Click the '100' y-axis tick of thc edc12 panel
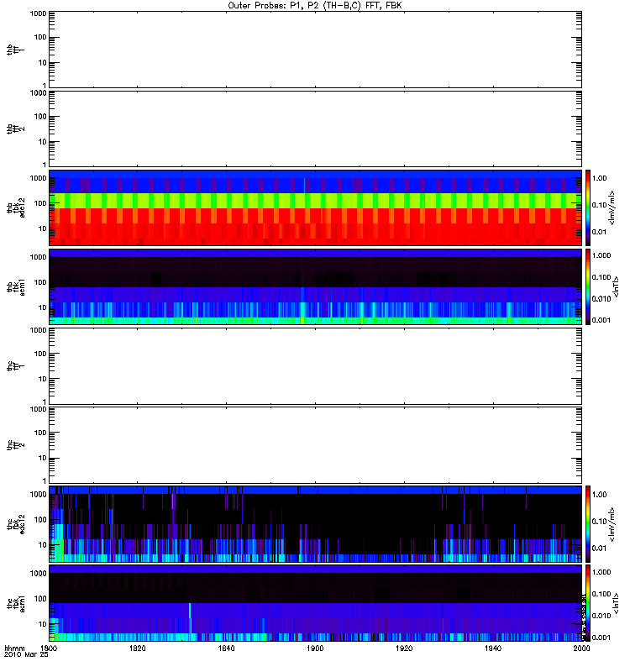The height and width of the screenshot is (672, 630). click(x=40, y=520)
